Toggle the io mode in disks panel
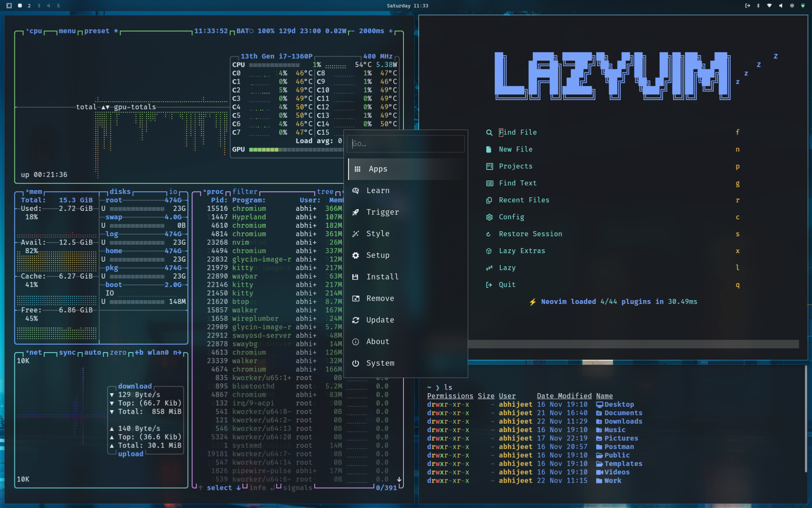Screen dimensions: 812x508 point(173,192)
